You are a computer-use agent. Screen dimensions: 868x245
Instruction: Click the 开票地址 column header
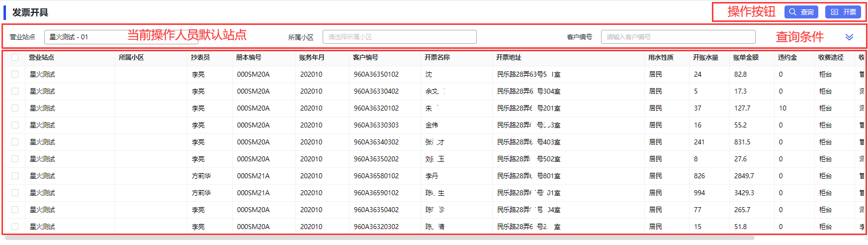click(509, 57)
